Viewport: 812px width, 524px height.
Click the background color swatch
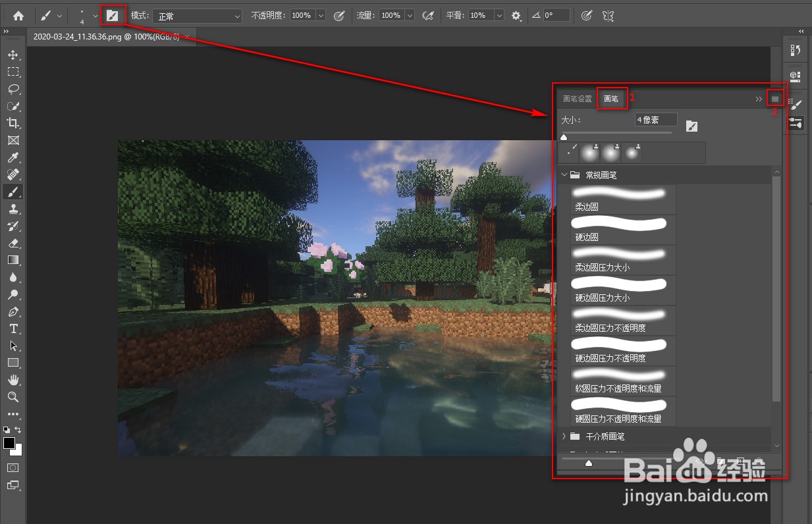[18, 452]
